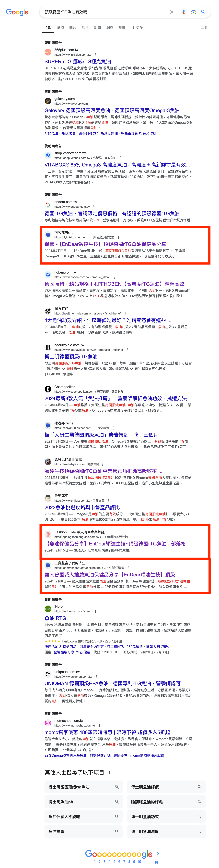The image size is (219, 868).
Task: Switch to the 新聞 tab
Action: point(97,28)
